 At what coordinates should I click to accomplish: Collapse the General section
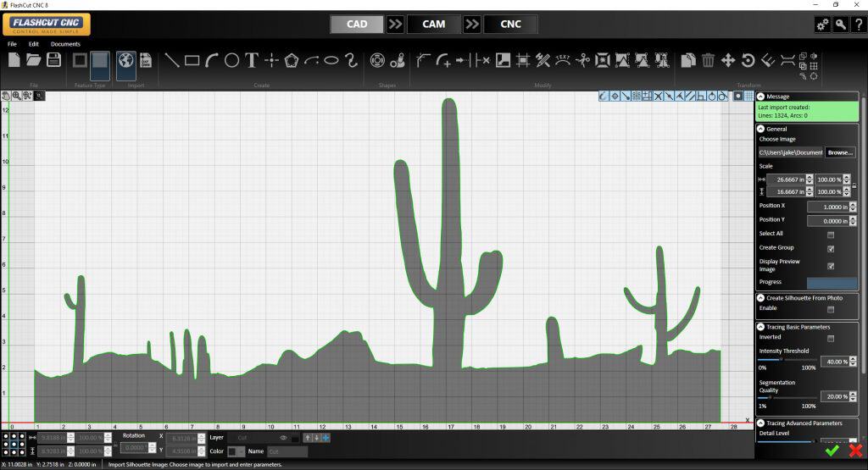(x=760, y=129)
